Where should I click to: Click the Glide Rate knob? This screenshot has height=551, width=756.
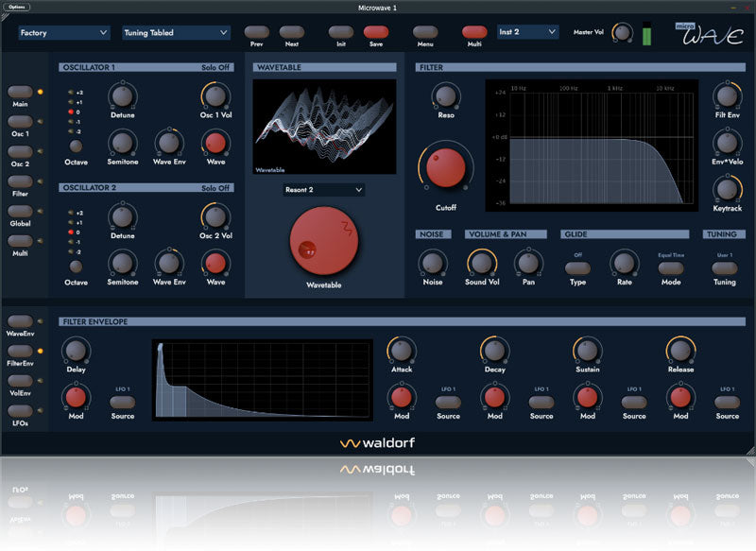pyautogui.click(x=625, y=263)
